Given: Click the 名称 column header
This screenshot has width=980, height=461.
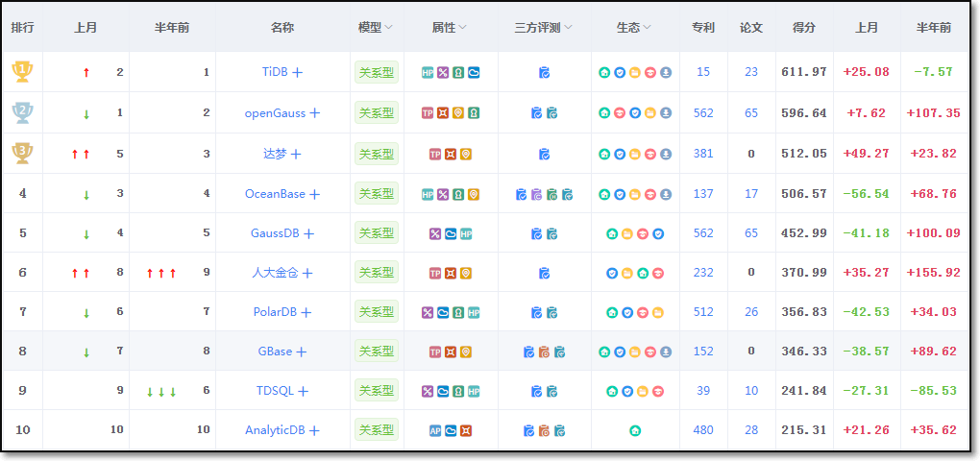Looking at the screenshot, I should pos(282,28).
